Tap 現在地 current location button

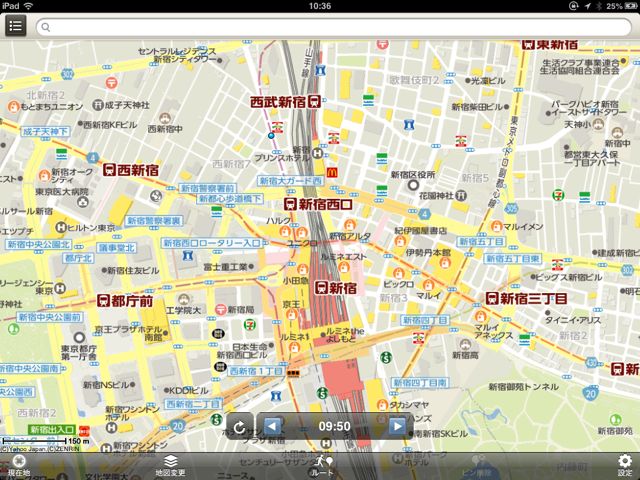(19, 465)
